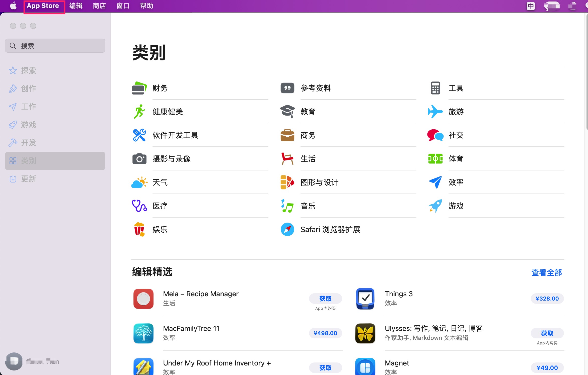Viewport: 588px width, 375px height.
Task: Open the 音乐 category
Action: 308,206
